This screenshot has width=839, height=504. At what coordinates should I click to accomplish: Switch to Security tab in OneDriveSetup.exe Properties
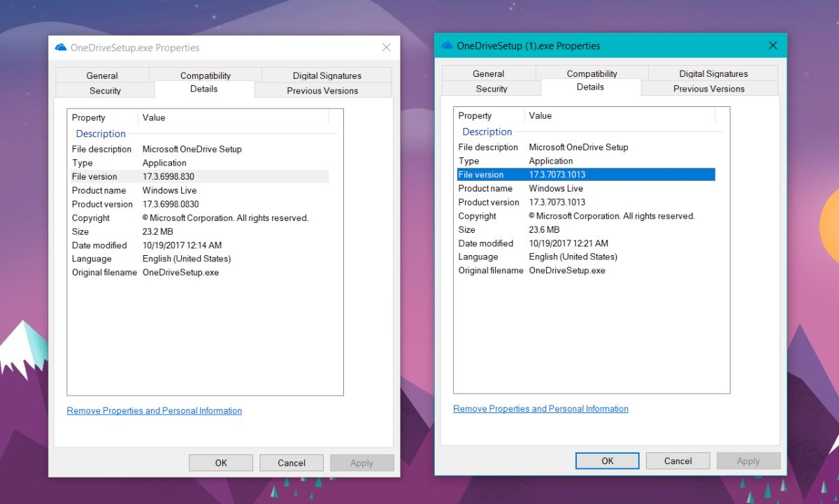pos(106,90)
